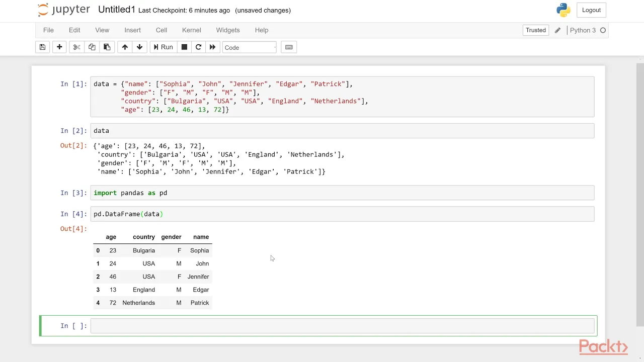This screenshot has height=362, width=644.
Task: Click the England table cell
Action: tap(144, 290)
